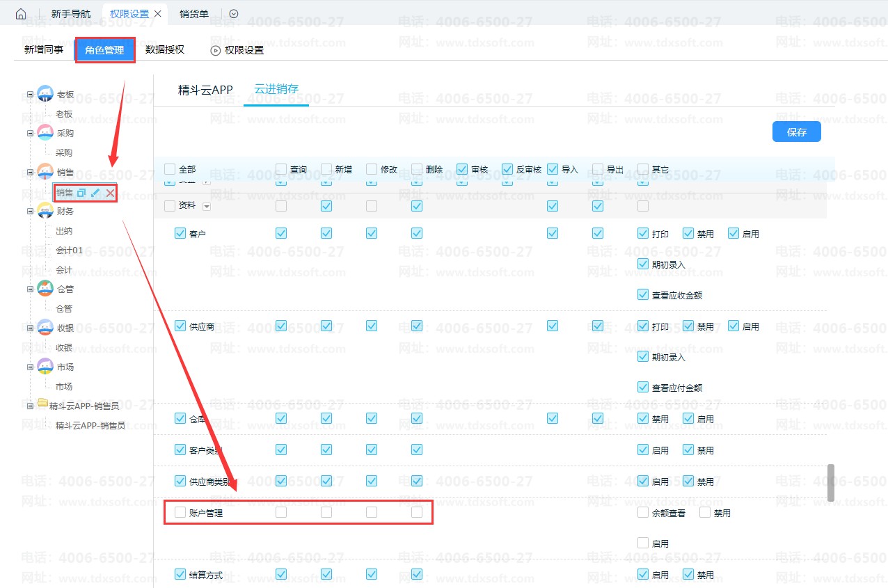Click the play icon next to 权限设置
This screenshot has height=588, width=888.
click(x=216, y=50)
